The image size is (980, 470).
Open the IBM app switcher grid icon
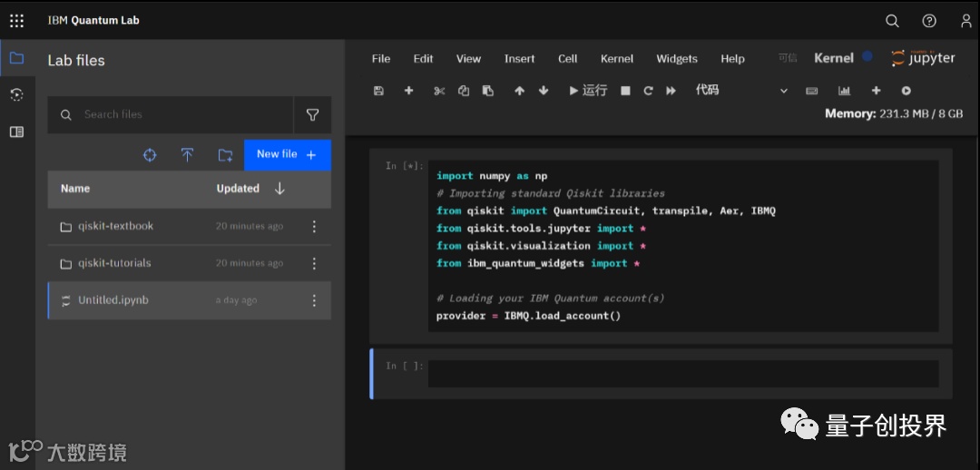click(x=16, y=20)
